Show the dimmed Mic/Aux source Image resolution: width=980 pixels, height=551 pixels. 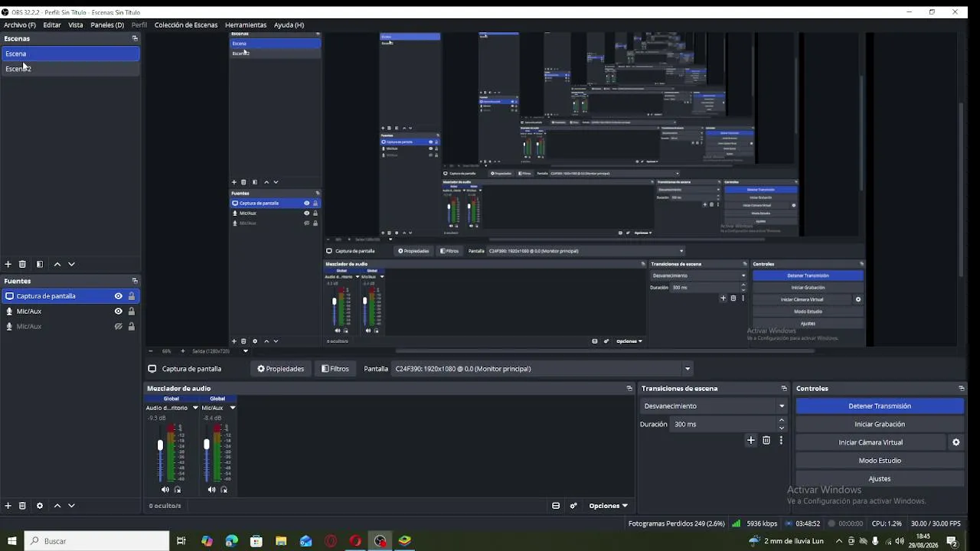(x=118, y=327)
